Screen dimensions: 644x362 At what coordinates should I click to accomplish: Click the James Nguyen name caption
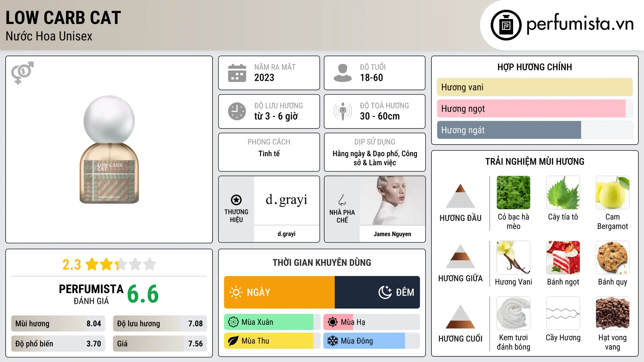pyautogui.click(x=392, y=234)
